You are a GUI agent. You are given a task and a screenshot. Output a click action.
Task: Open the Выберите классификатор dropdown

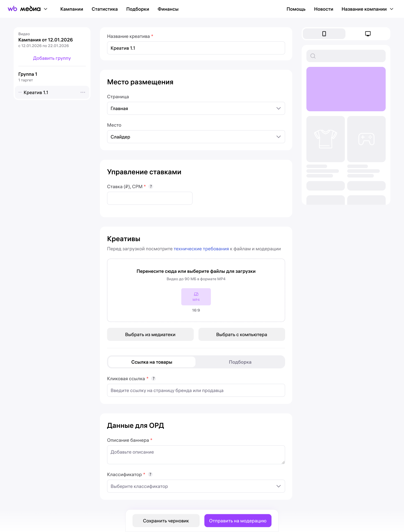point(196,486)
